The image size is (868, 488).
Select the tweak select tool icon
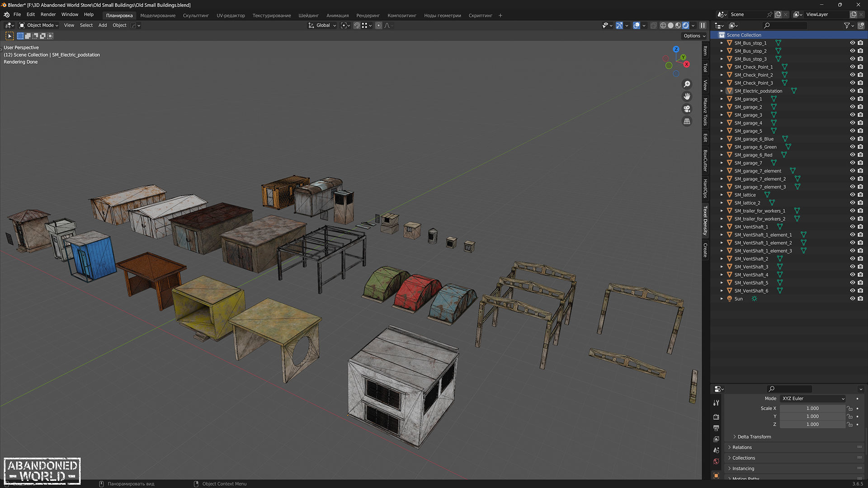(9, 36)
